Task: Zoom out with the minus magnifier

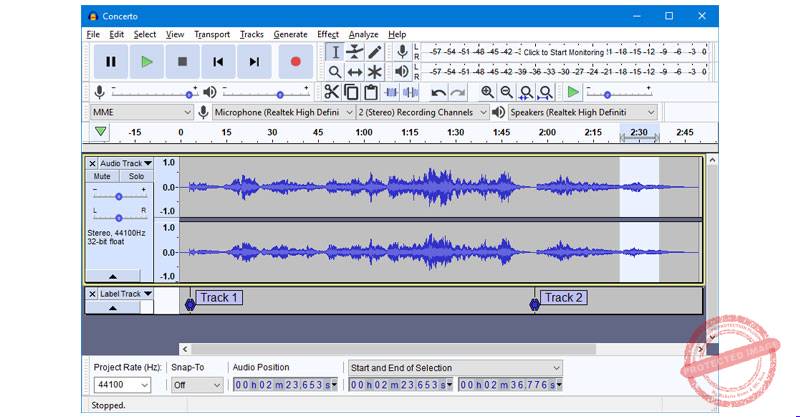Action: (507, 92)
